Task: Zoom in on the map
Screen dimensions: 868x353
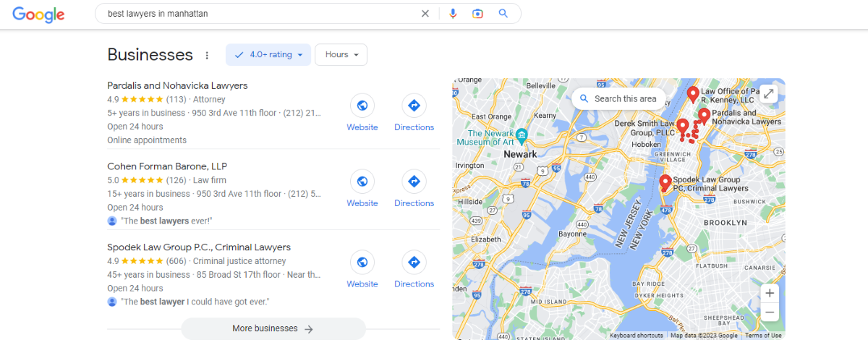Action: click(770, 293)
